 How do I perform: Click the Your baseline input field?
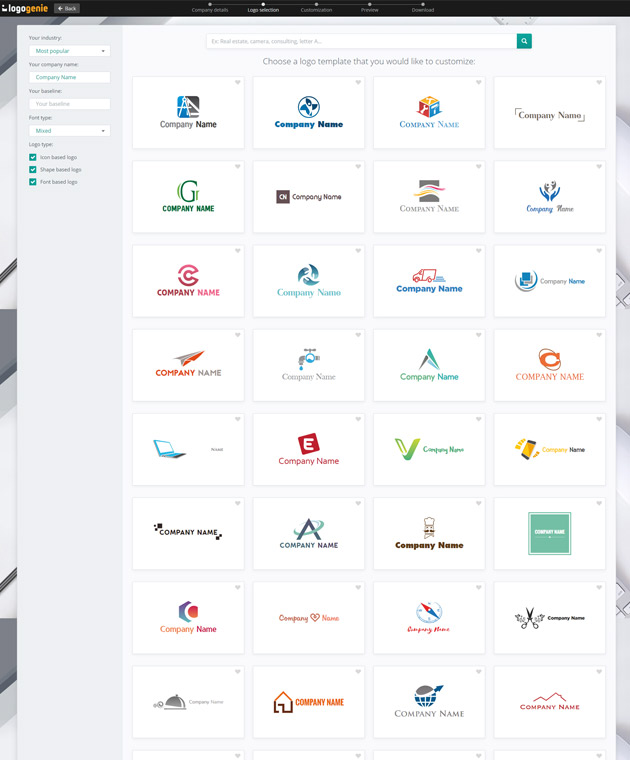point(69,104)
